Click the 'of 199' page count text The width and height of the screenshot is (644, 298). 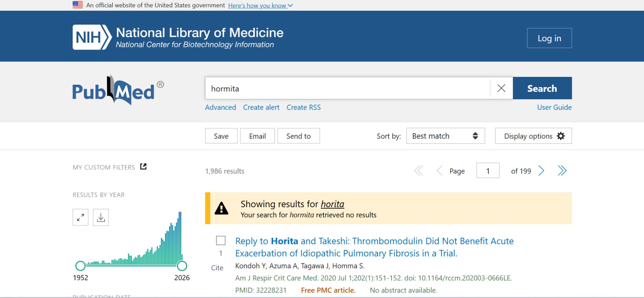(521, 171)
